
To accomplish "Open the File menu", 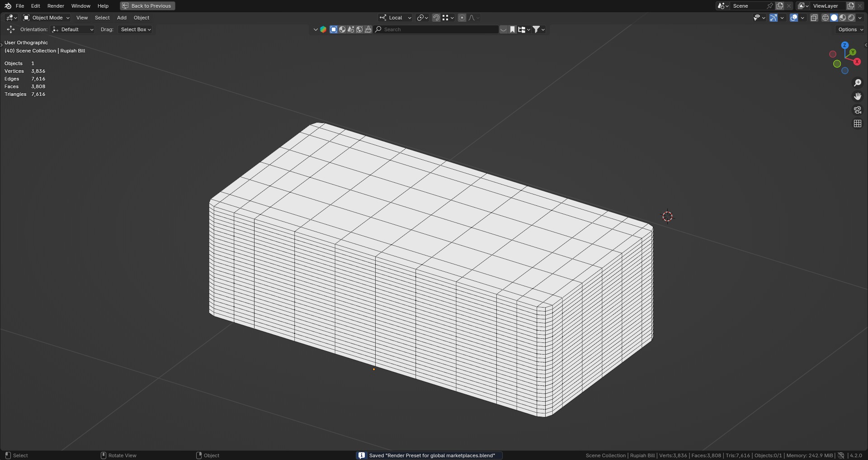I will tap(20, 6).
